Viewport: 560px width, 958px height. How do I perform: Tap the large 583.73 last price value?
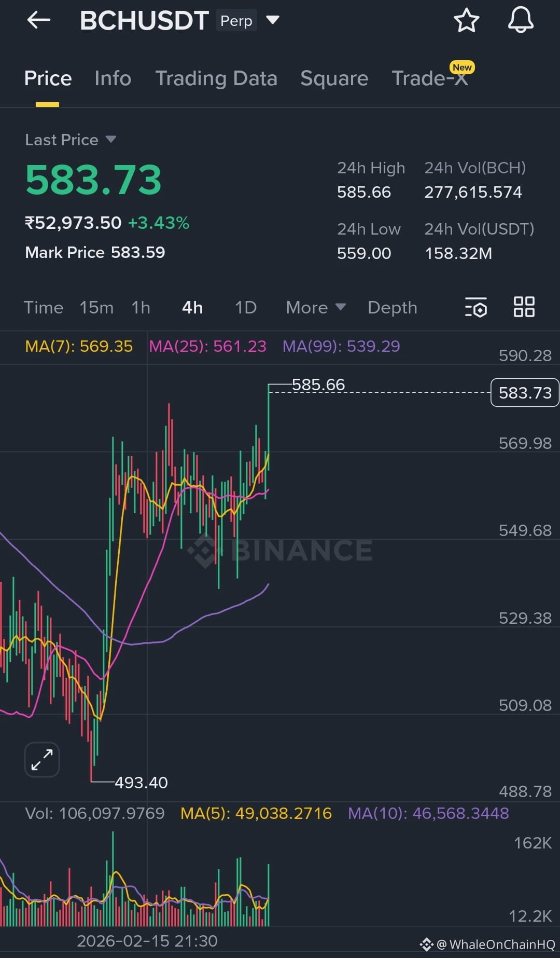point(93,180)
